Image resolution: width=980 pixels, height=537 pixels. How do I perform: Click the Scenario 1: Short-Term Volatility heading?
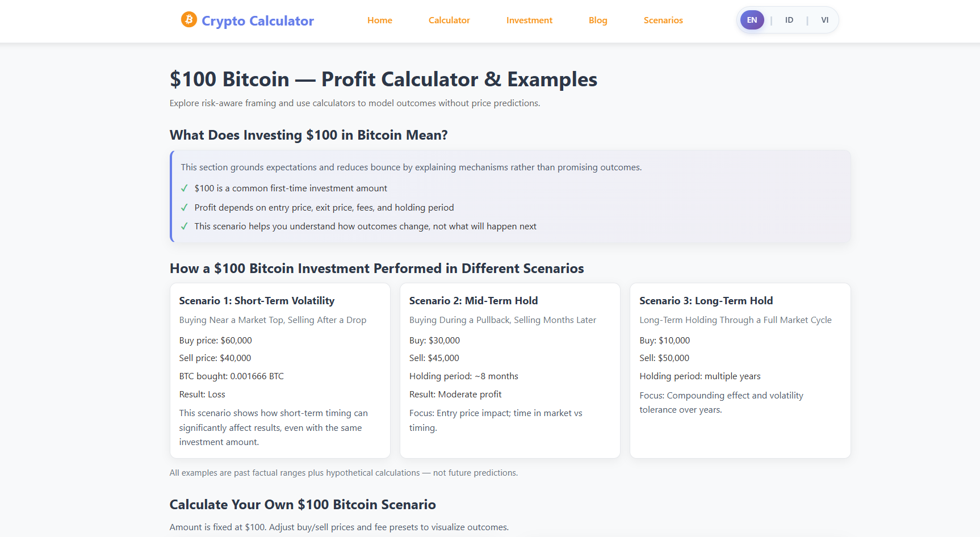click(257, 300)
